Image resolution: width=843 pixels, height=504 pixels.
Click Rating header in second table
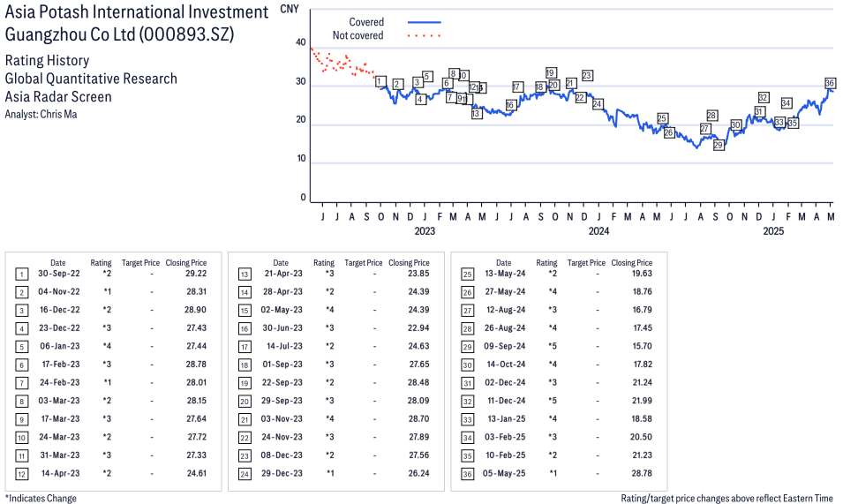click(324, 263)
